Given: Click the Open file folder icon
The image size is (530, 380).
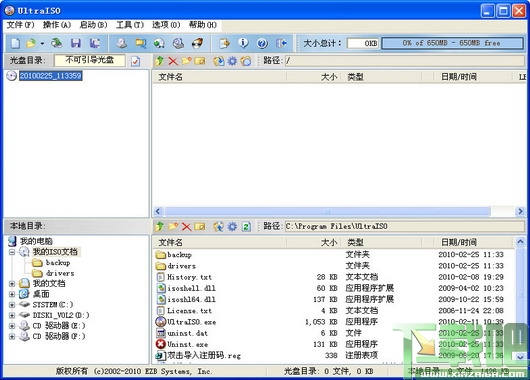Looking at the screenshot, I should tap(30, 43).
